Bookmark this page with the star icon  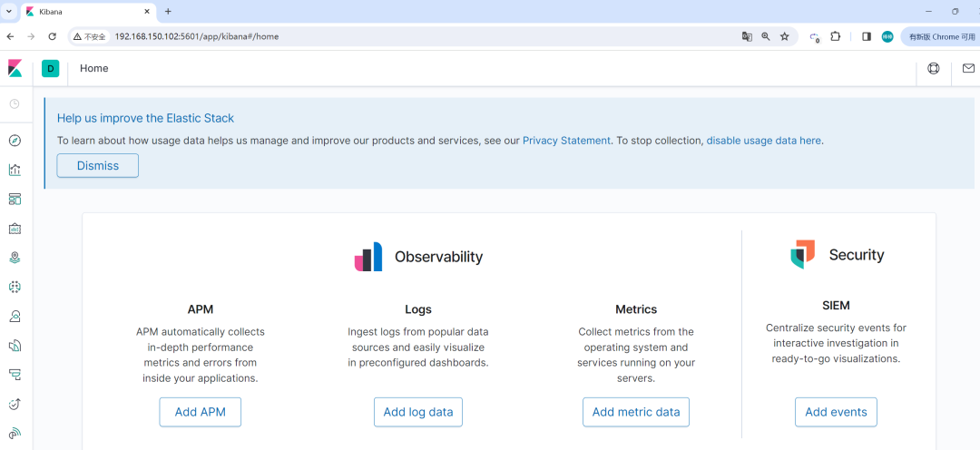[785, 36]
